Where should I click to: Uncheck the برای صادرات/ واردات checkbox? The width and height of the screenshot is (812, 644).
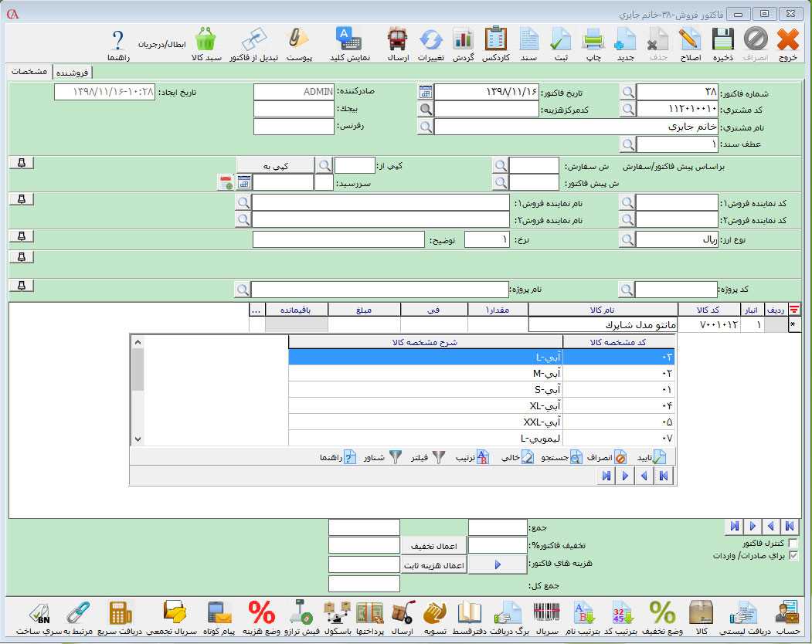pyautogui.click(x=793, y=555)
